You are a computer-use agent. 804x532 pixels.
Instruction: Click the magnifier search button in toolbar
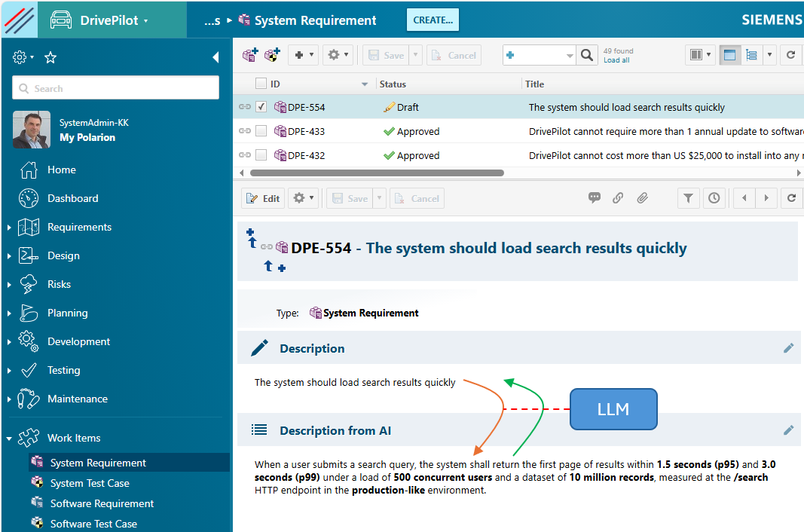click(587, 56)
